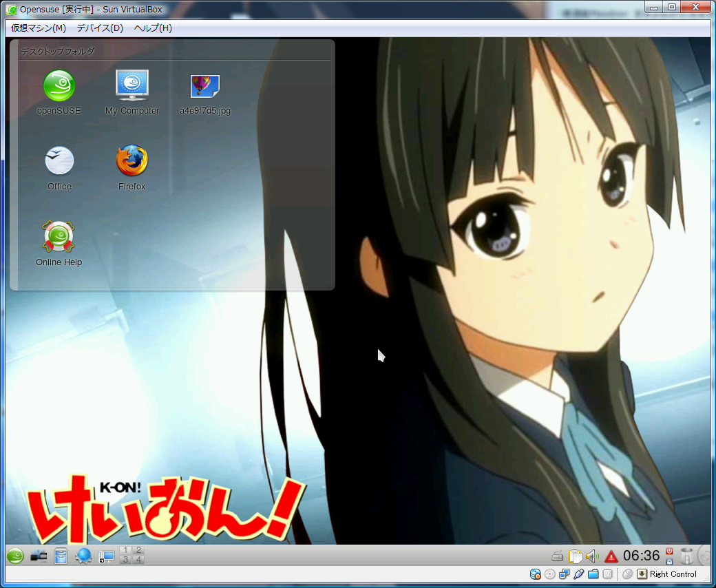Click the VirtualBox USB devices status icon
The image size is (716, 588).
578,574
